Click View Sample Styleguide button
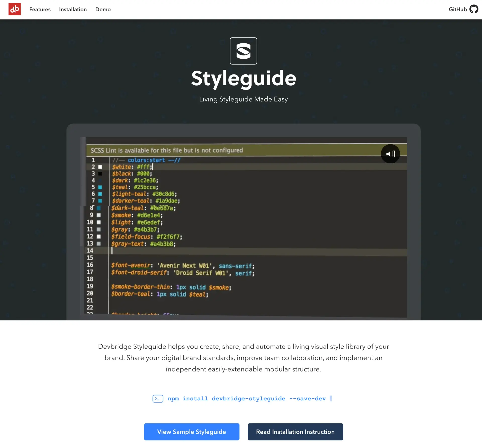 [192, 431]
